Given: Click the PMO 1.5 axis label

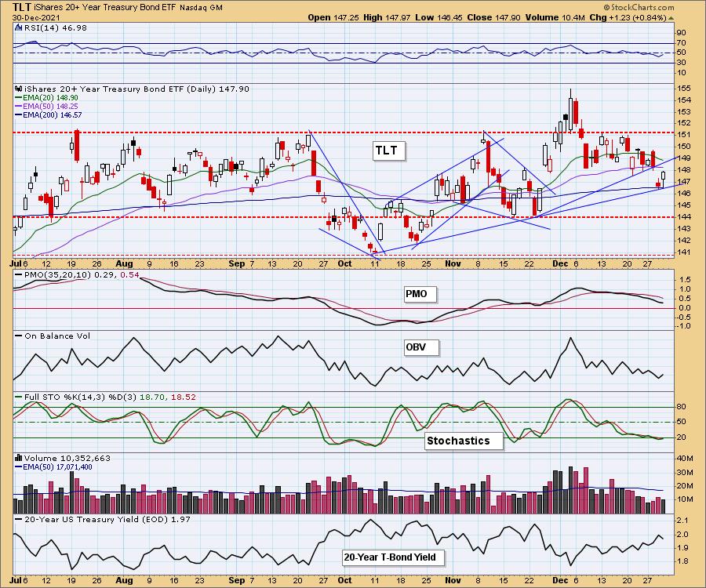Looking at the screenshot, I should [x=684, y=279].
